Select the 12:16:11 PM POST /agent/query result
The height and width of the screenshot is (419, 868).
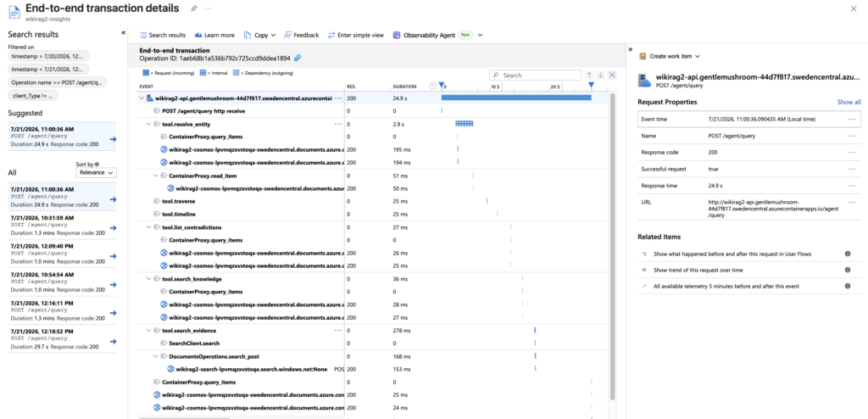tap(62, 310)
